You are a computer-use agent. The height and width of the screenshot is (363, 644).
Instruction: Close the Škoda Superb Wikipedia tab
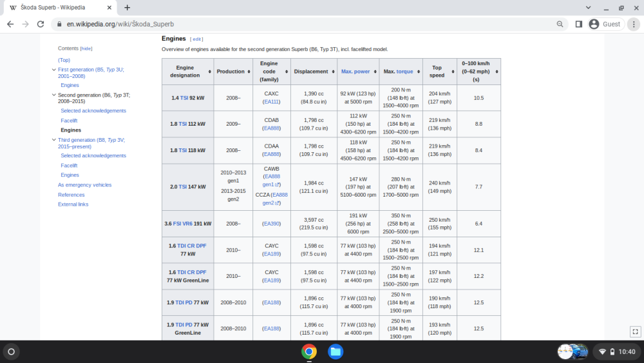[109, 7]
